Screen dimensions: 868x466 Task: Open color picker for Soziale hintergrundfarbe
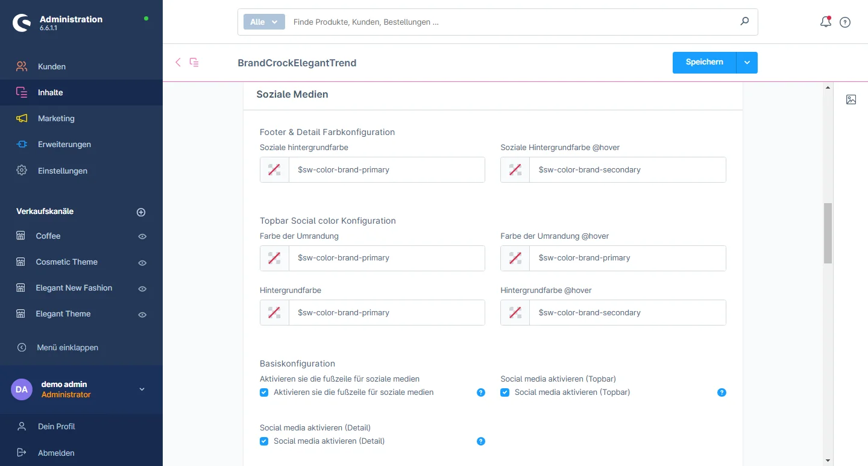pyautogui.click(x=274, y=170)
